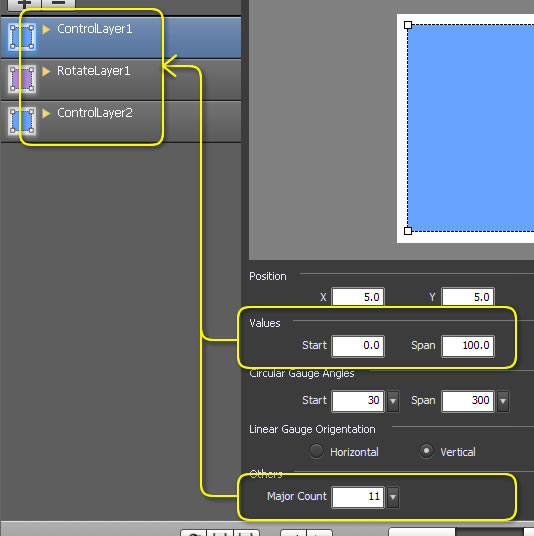Open the Major Count dropdown arrow
The width and height of the screenshot is (534, 536).
(x=393, y=497)
